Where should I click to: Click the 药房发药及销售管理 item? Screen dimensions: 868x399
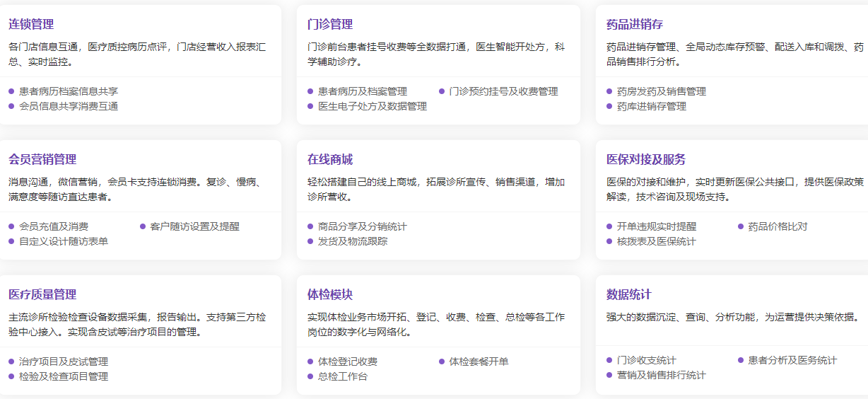(662, 91)
